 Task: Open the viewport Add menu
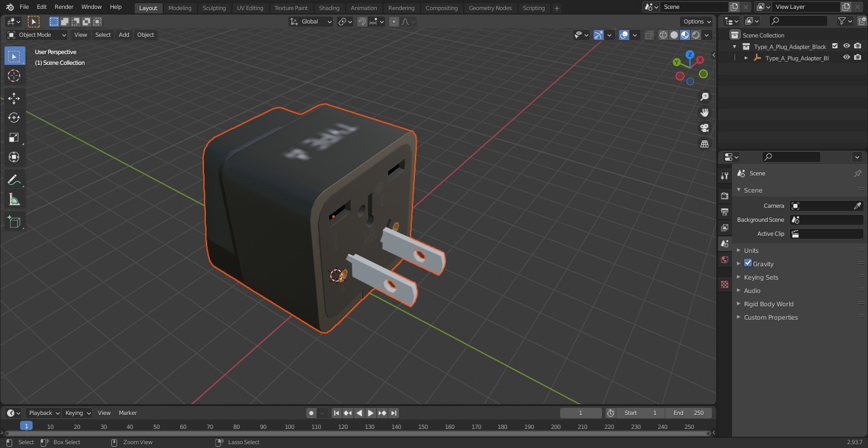tap(124, 35)
